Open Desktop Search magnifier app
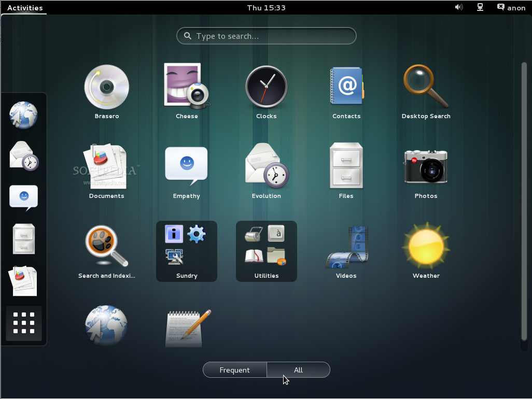 [x=426, y=92]
